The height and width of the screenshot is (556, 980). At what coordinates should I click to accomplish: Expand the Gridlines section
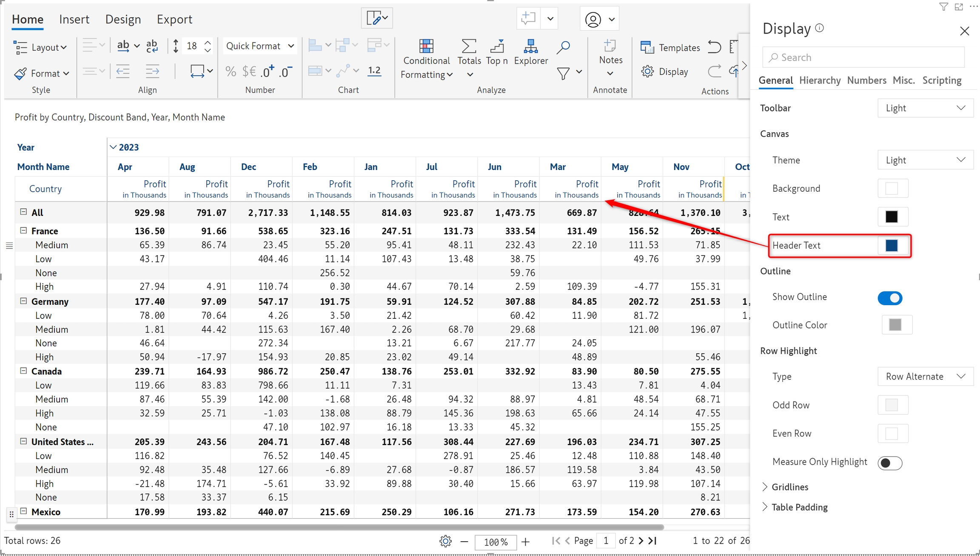coord(765,487)
